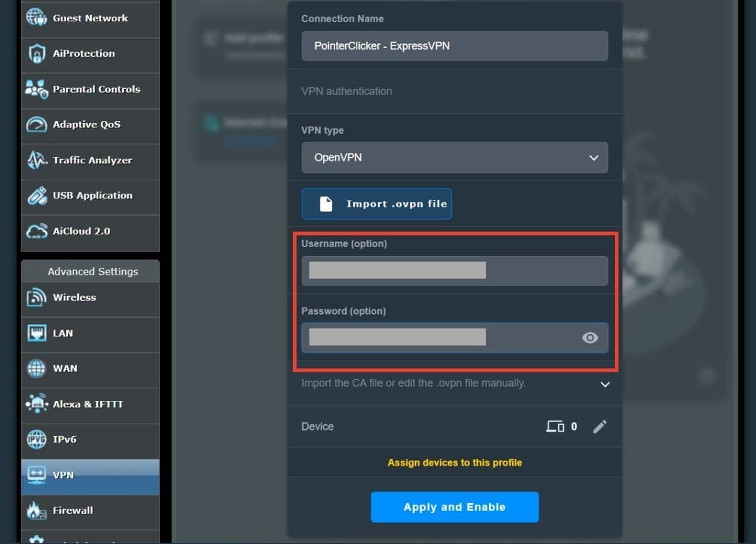The height and width of the screenshot is (544, 756).
Task: Click the LAN label
Action: pos(63,333)
